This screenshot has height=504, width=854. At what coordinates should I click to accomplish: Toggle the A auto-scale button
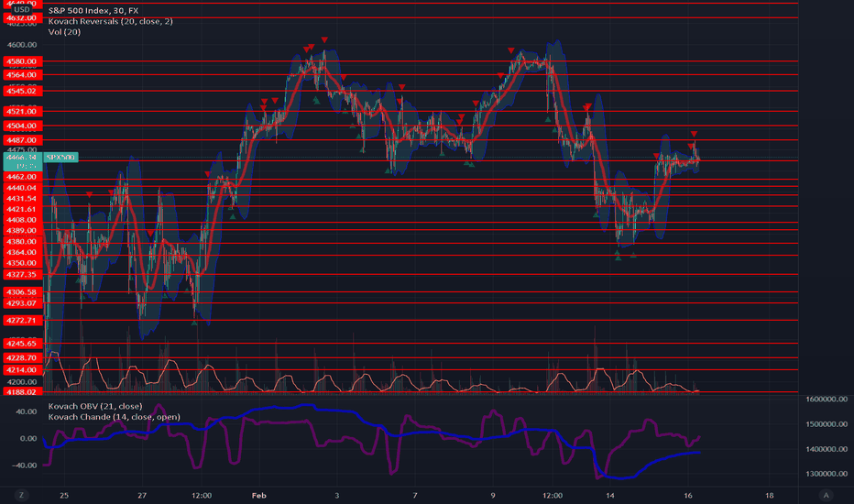(x=826, y=495)
